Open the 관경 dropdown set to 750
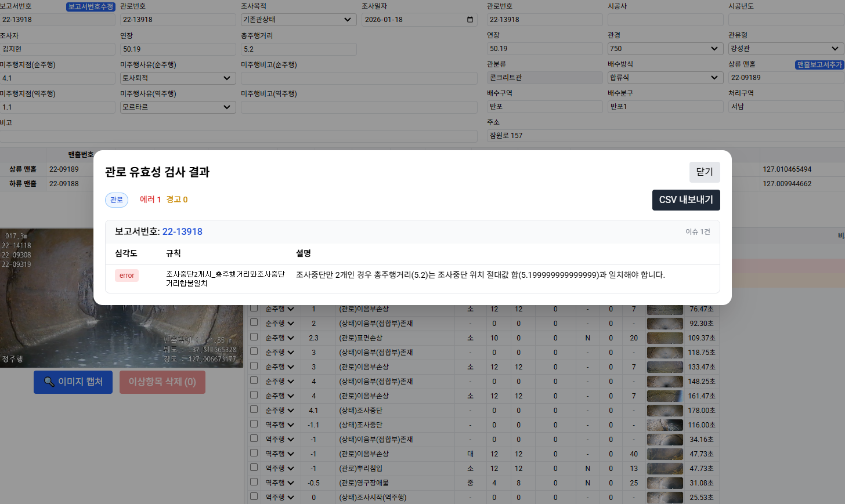Image resolution: width=845 pixels, height=504 pixels. click(x=665, y=49)
